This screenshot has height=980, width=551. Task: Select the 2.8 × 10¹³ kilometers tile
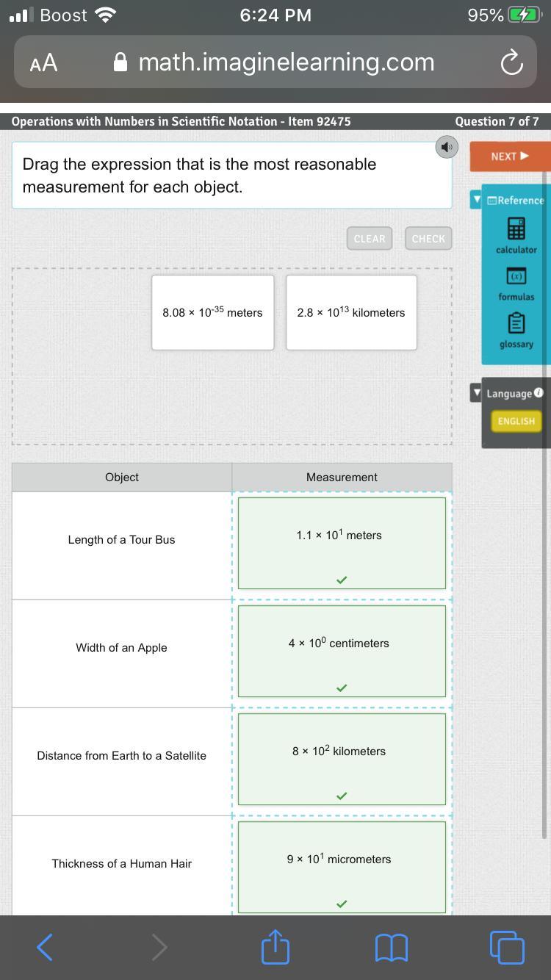351,312
